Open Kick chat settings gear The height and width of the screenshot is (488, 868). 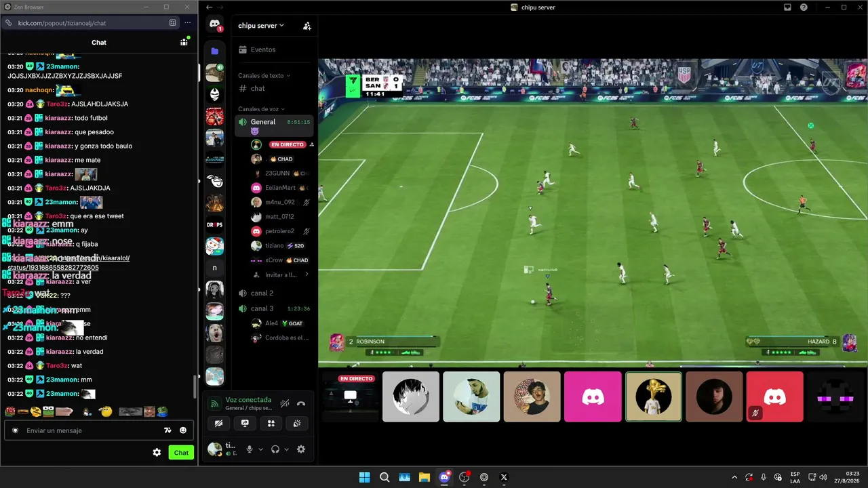(157, 453)
